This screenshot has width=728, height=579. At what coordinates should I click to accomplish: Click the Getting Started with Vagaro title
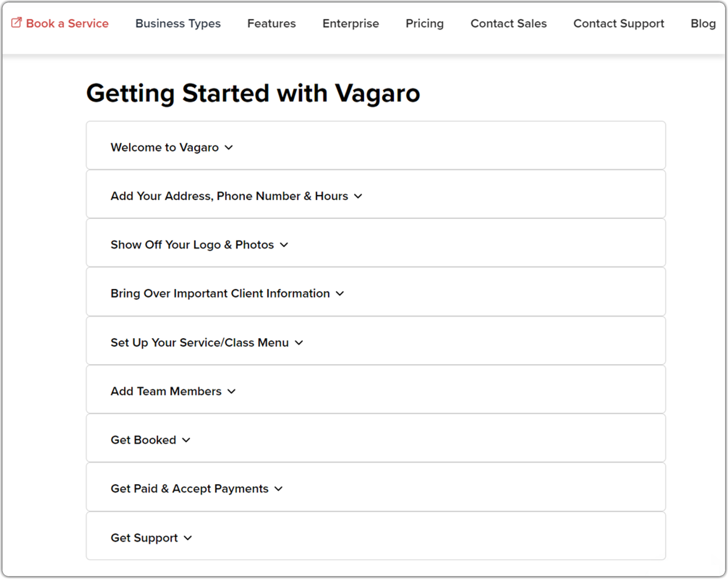[x=253, y=94]
